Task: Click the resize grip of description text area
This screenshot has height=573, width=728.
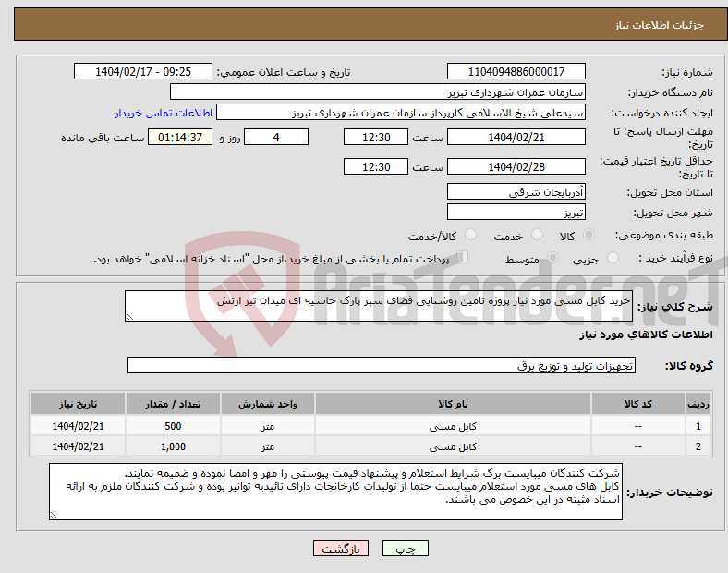Action: coord(129,317)
